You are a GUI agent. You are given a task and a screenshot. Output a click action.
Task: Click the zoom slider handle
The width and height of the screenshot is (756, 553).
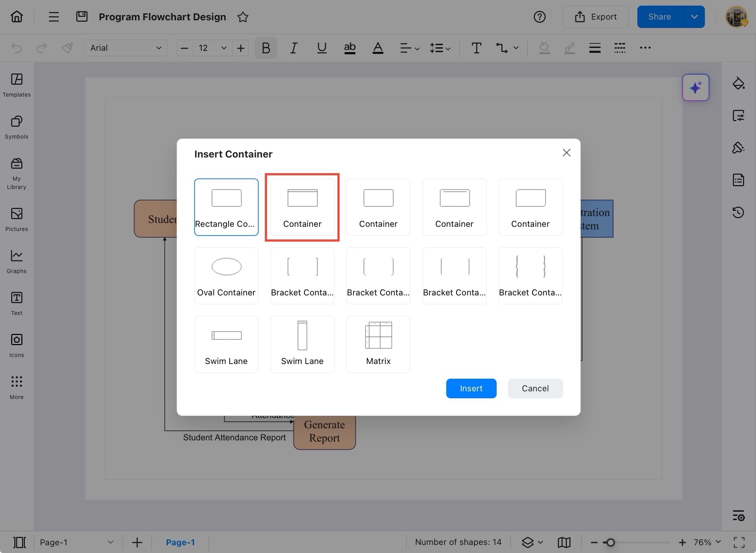(610, 542)
